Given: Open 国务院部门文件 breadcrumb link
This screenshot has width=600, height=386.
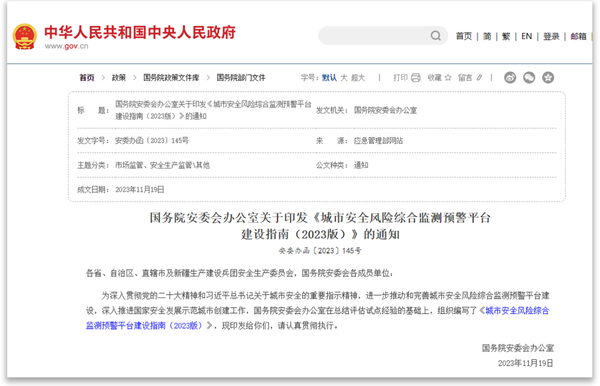Looking at the screenshot, I should [241, 78].
